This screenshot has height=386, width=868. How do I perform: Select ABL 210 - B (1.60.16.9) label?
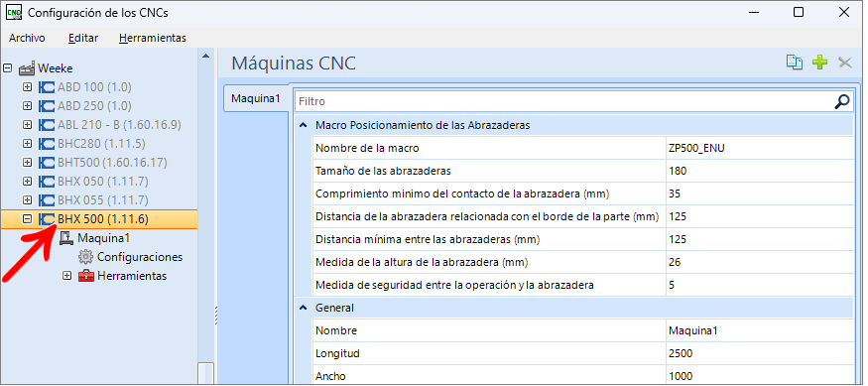click(x=119, y=125)
